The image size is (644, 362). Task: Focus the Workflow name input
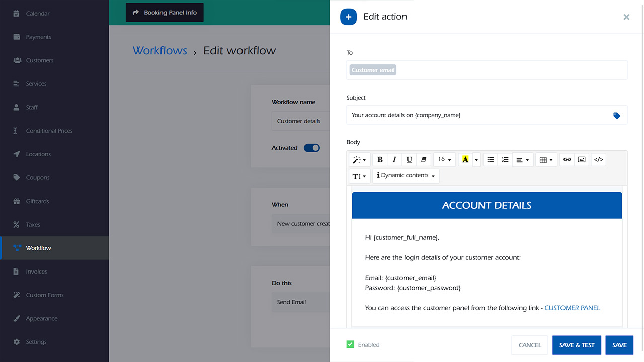tap(300, 121)
